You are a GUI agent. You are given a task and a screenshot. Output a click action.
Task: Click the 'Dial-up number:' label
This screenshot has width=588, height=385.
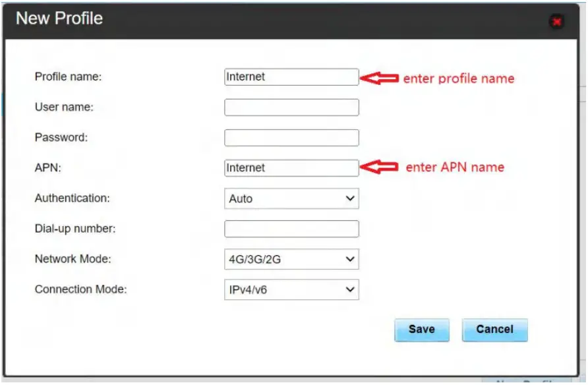[x=75, y=229]
